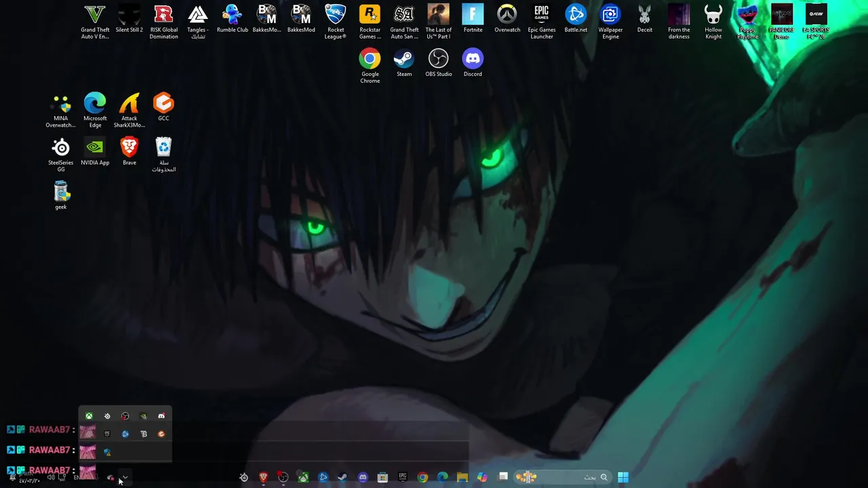
Task: Open Windows Security icon in tray overflow
Action: (x=107, y=452)
